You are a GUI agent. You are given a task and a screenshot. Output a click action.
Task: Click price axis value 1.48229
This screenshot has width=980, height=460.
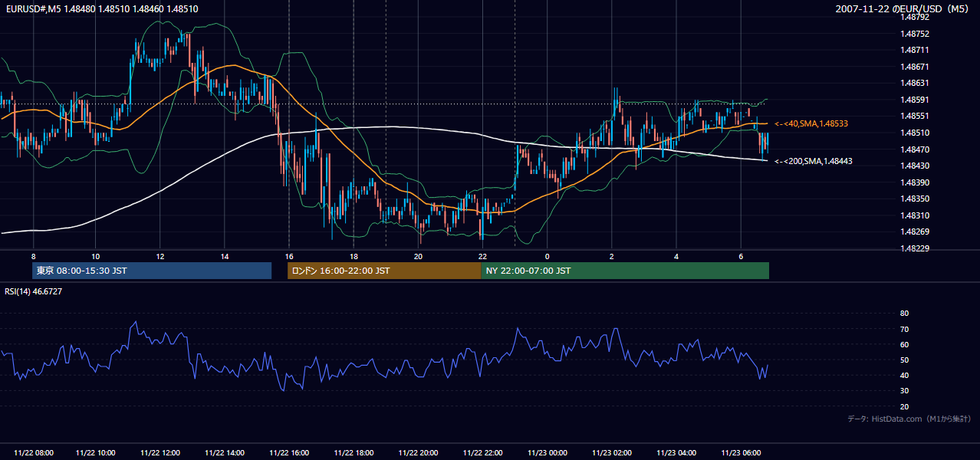point(915,248)
